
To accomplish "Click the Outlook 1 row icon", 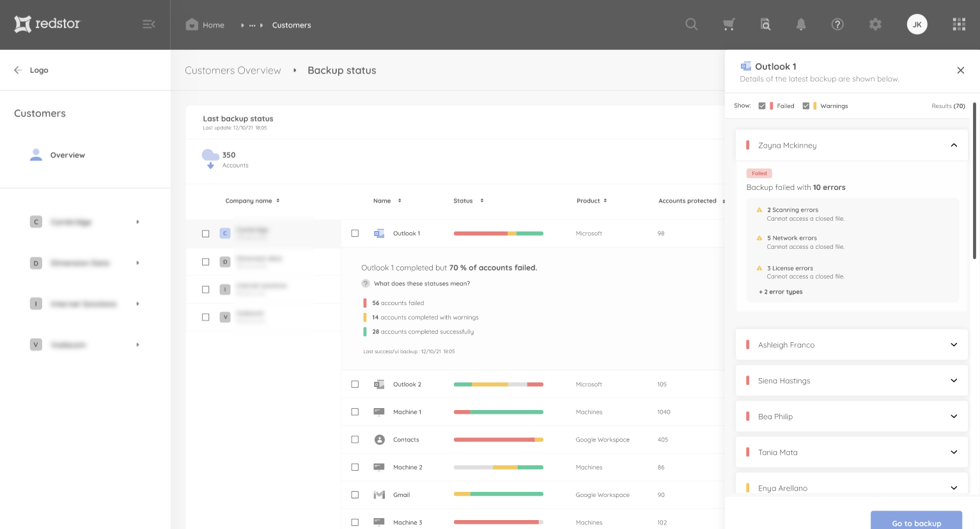I will 379,233.
